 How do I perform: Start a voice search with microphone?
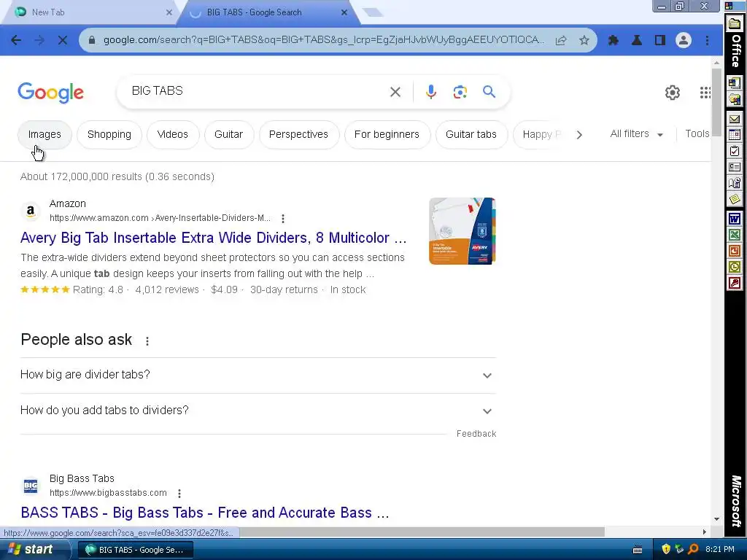pyautogui.click(x=431, y=92)
